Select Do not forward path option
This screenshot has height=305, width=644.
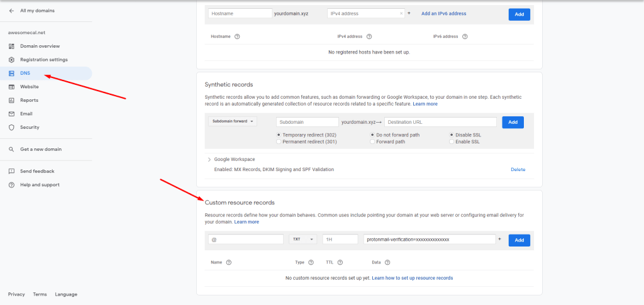coord(372,135)
